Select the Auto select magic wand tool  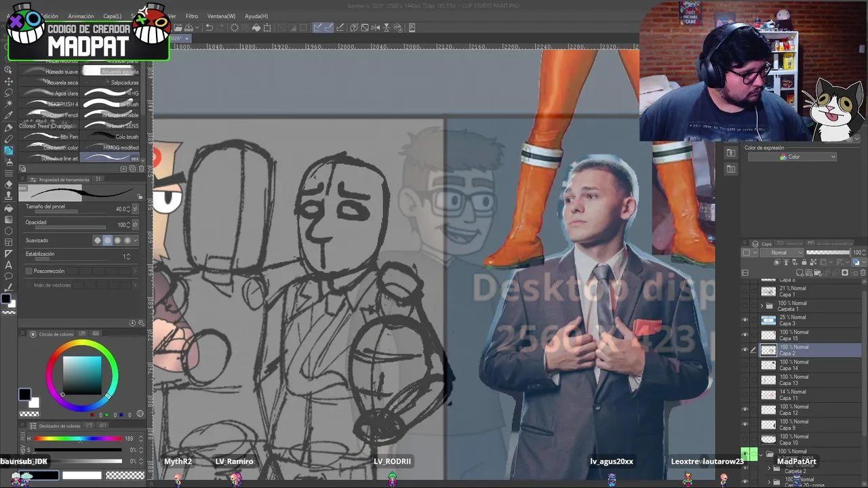pyautogui.click(x=9, y=104)
